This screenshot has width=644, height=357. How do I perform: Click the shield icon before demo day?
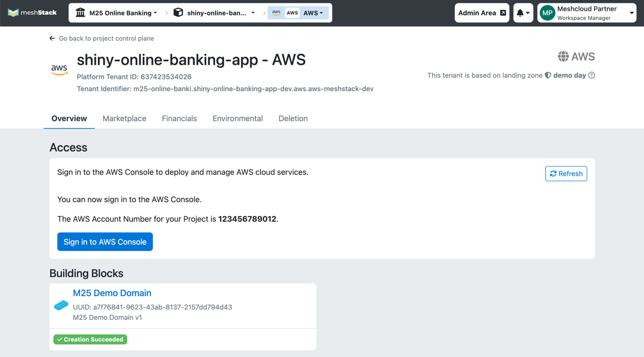(x=548, y=75)
